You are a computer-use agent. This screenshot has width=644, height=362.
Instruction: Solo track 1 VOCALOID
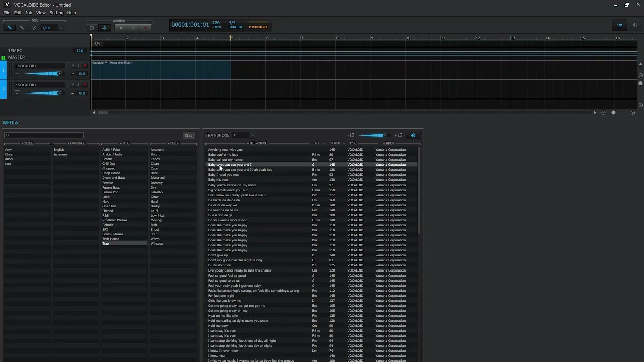[78, 66]
